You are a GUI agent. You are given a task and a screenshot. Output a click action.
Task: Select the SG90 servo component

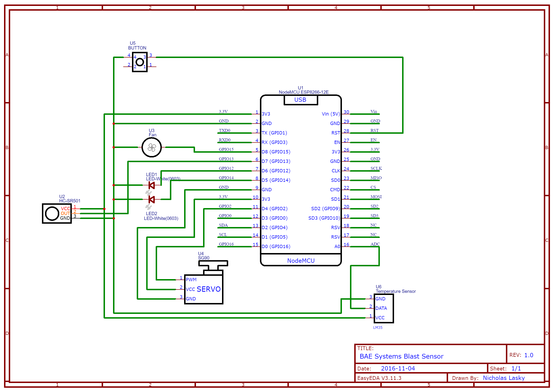click(x=204, y=289)
